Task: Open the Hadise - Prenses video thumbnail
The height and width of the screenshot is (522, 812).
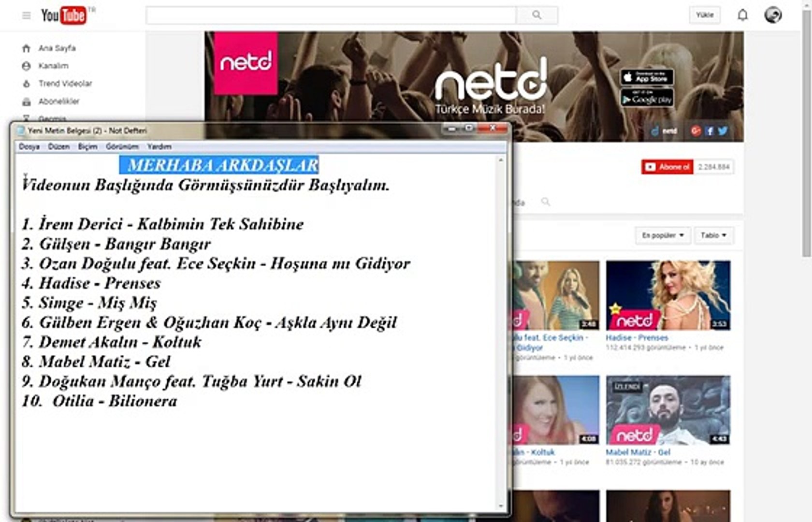Action: click(668, 295)
